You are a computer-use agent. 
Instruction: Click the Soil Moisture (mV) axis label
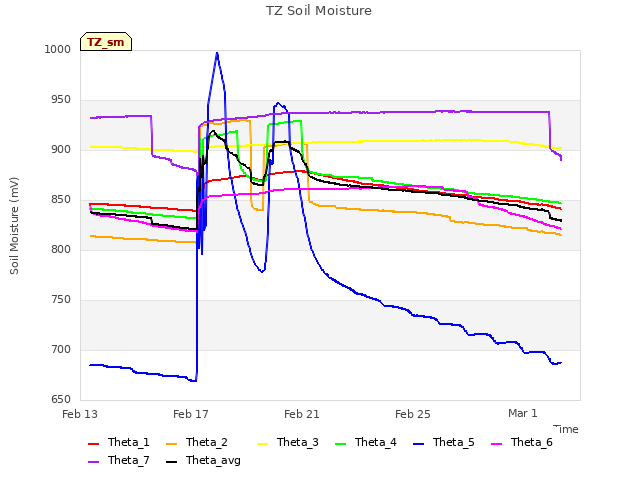[14, 226]
